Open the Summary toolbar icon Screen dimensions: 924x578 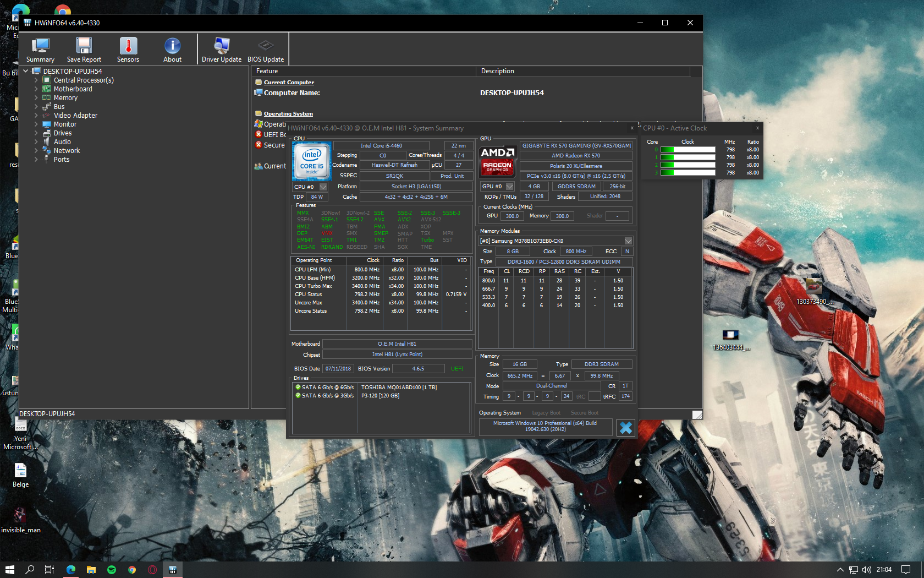(x=40, y=50)
